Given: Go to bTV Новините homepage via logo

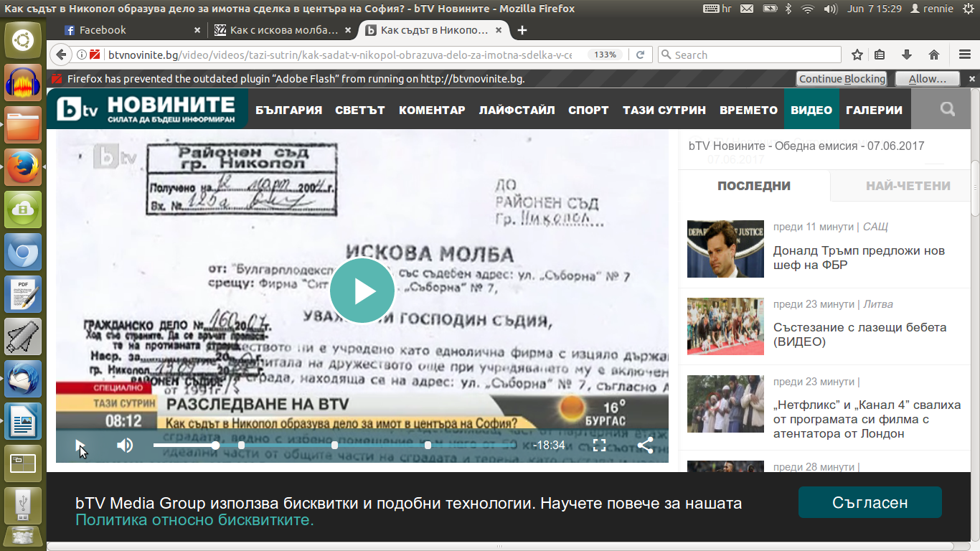Looking at the screenshot, I should tap(147, 109).
